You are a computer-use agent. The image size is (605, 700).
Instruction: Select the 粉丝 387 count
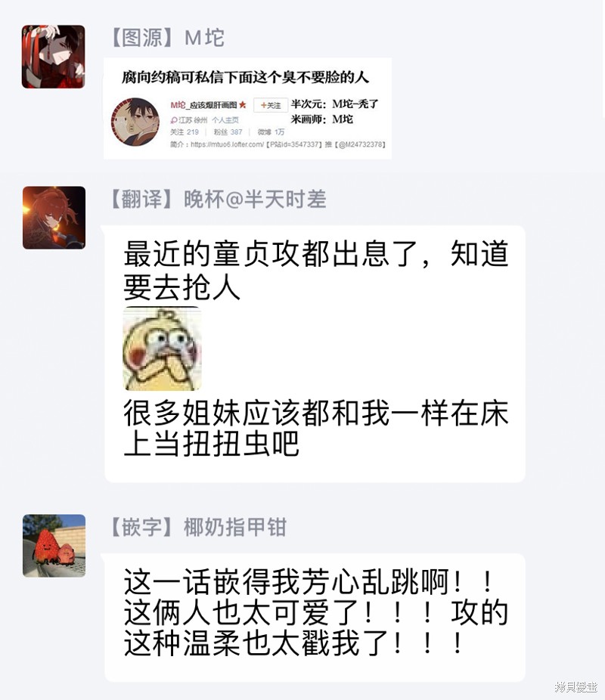click(228, 132)
